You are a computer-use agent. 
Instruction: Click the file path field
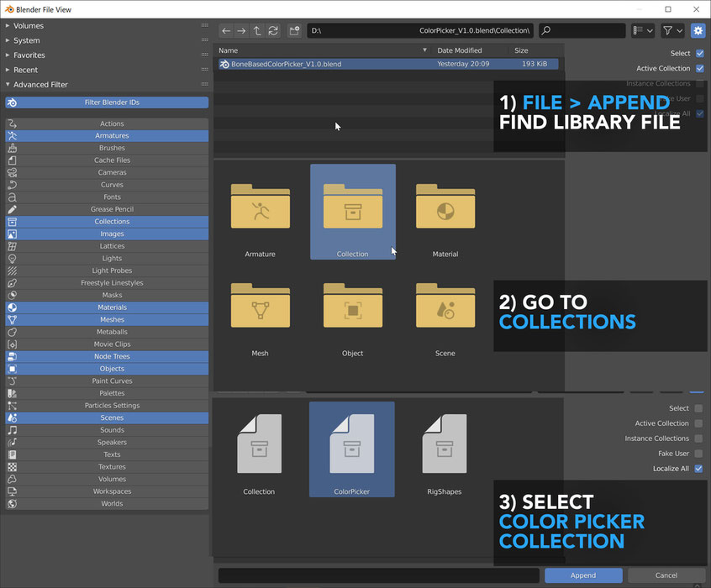coord(420,31)
